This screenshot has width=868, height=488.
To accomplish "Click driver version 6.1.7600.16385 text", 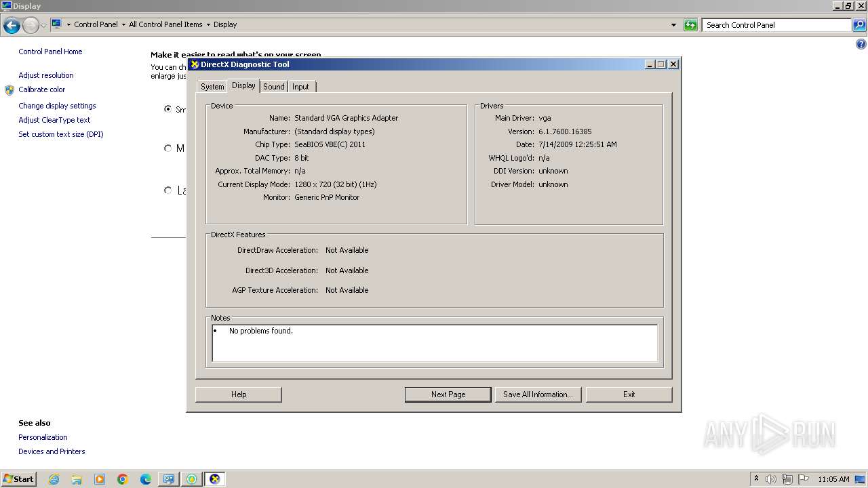I will 565,131.
